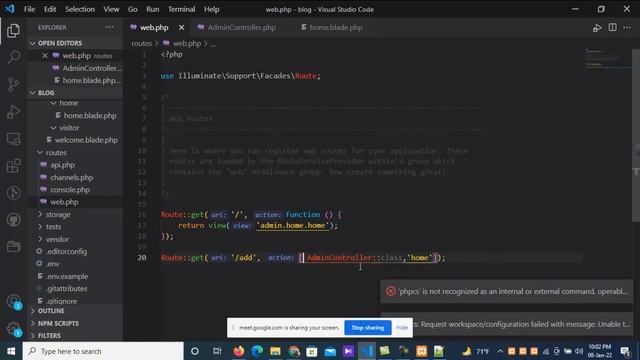Close the web.php editor tab
This screenshot has height=360, width=640.
[x=181, y=27]
